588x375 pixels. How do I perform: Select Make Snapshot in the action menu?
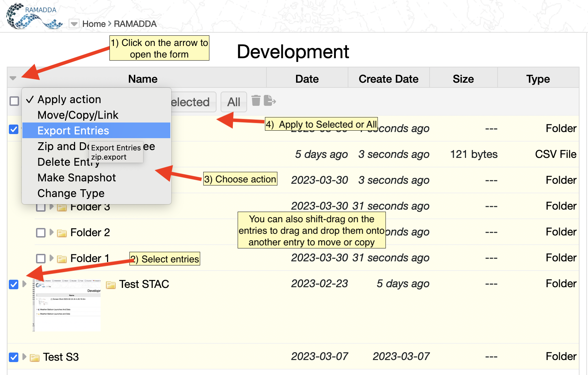[x=76, y=178]
